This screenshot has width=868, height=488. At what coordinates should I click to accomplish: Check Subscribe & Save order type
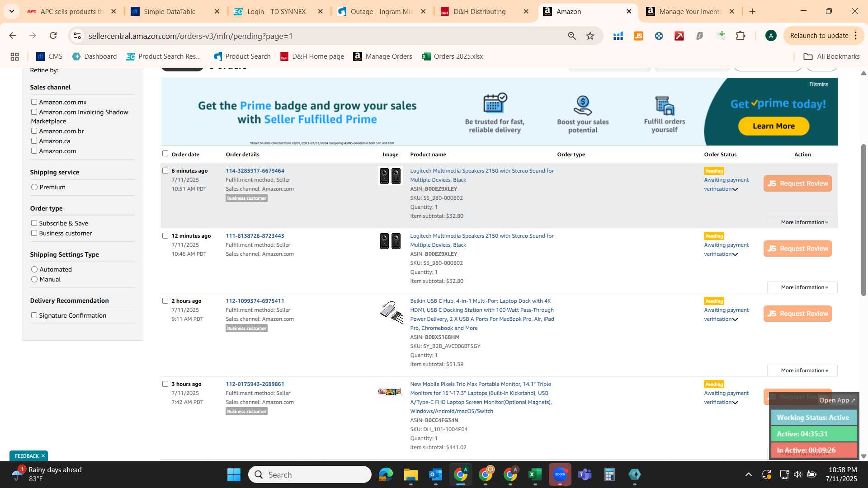coord(34,223)
